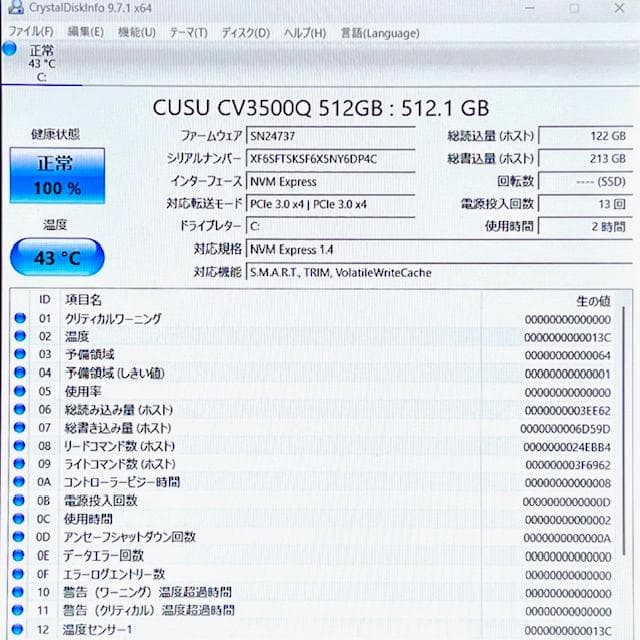Click status circle for 0E データエラー回数 row
This screenshot has height=640, width=640.
(18, 555)
